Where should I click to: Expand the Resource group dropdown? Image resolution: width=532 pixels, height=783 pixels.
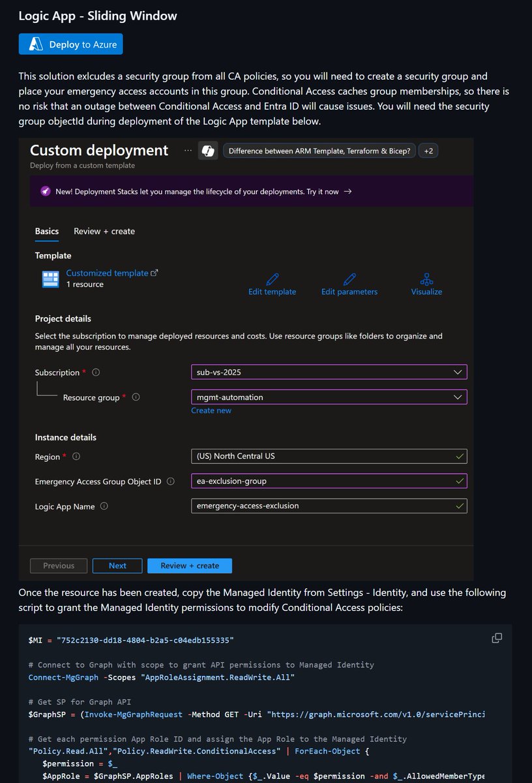point(329,396)
